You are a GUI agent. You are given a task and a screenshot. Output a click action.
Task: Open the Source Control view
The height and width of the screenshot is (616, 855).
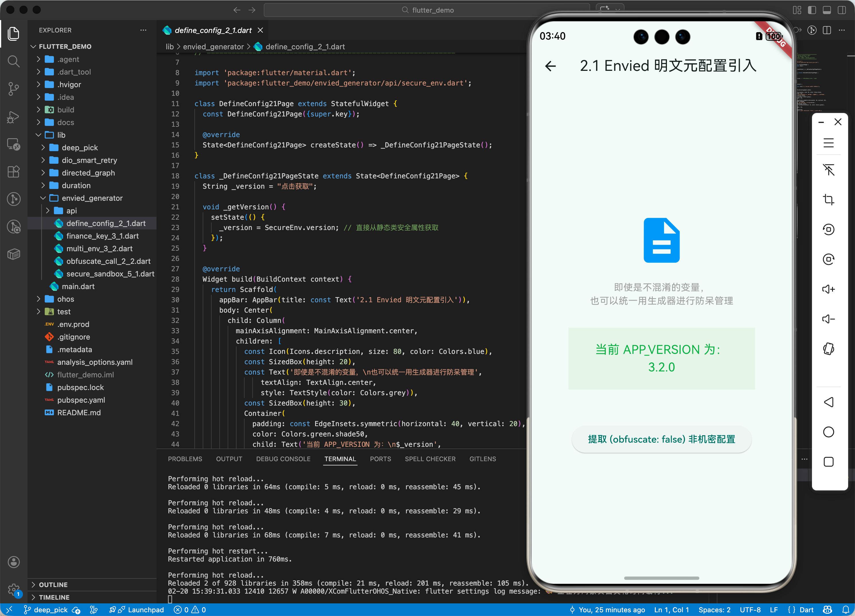[13, 89]
